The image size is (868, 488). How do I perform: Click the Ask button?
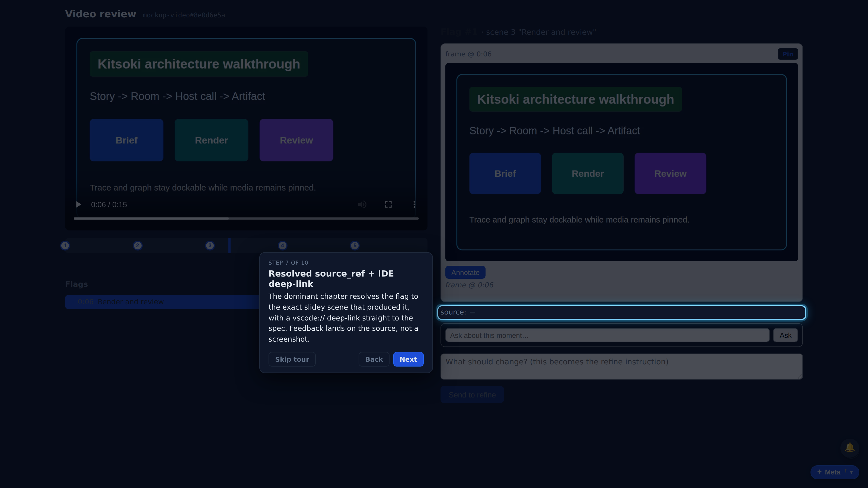[785, 335]
